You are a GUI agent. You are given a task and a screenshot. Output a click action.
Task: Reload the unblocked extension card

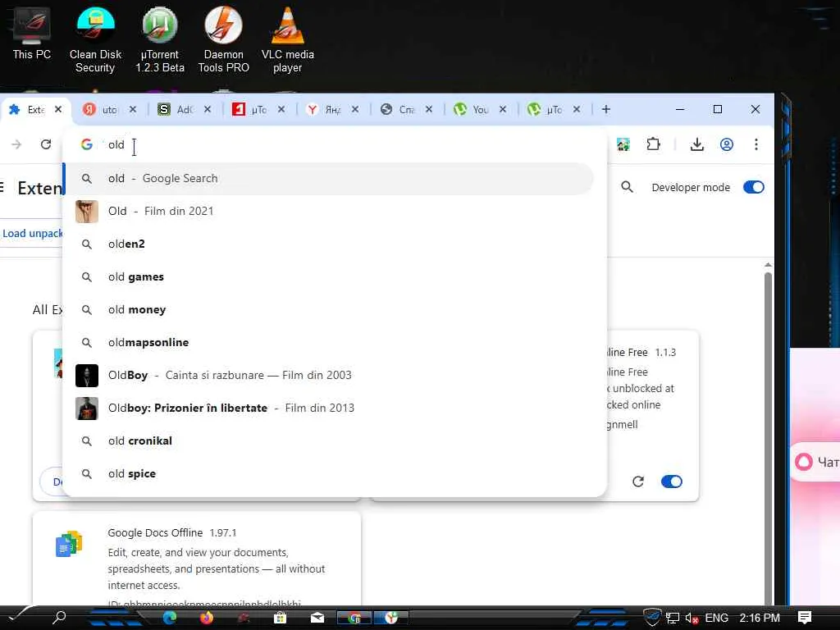637,481
